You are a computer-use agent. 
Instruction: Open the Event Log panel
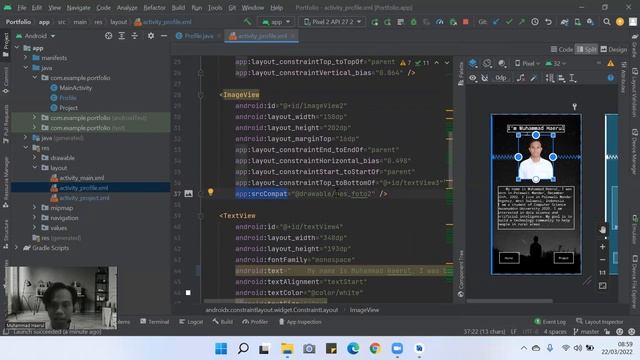coord(550,322)
